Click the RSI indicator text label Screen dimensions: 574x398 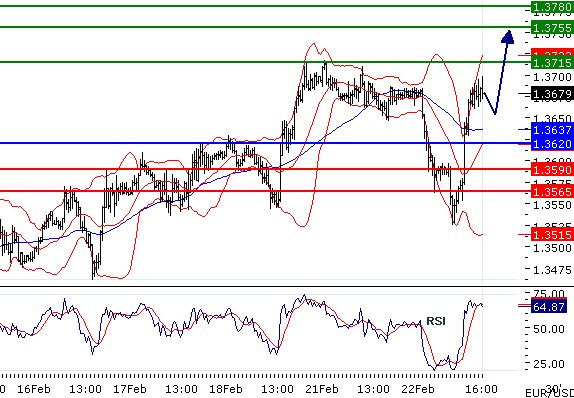point(436,321)
